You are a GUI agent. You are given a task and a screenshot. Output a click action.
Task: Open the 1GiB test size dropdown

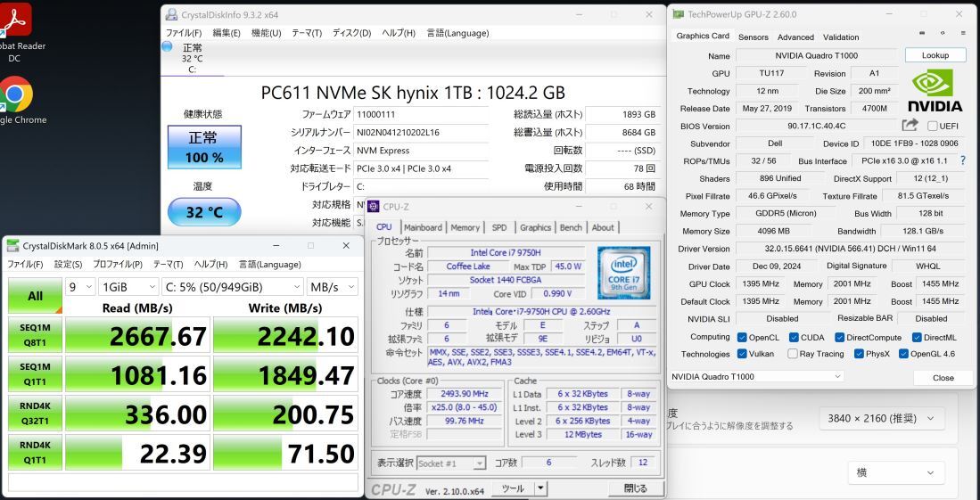click(x=128, y=287)
